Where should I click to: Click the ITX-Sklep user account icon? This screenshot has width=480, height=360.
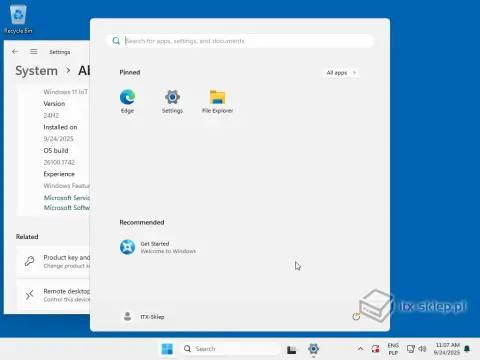[127, 316]
